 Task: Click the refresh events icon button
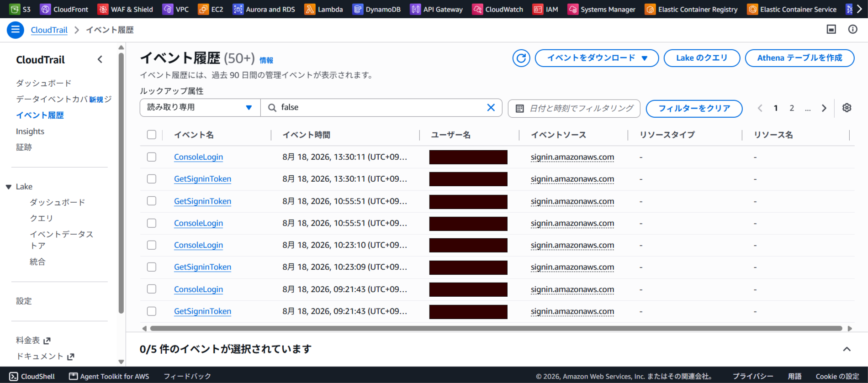click(521, 58)
